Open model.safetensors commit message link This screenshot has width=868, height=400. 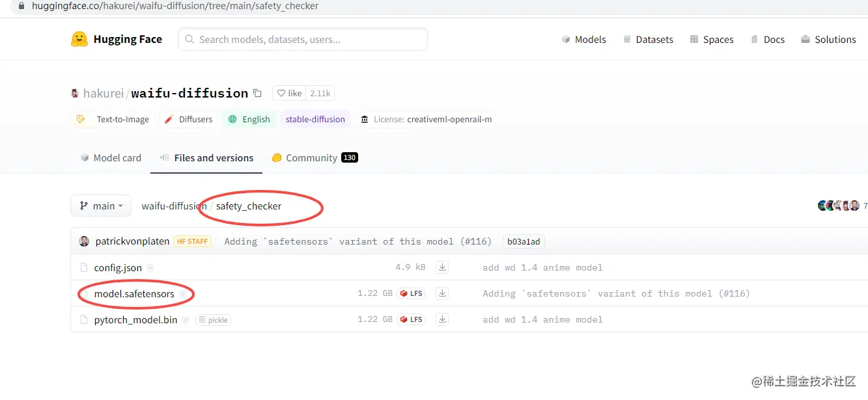coord(616,293)
